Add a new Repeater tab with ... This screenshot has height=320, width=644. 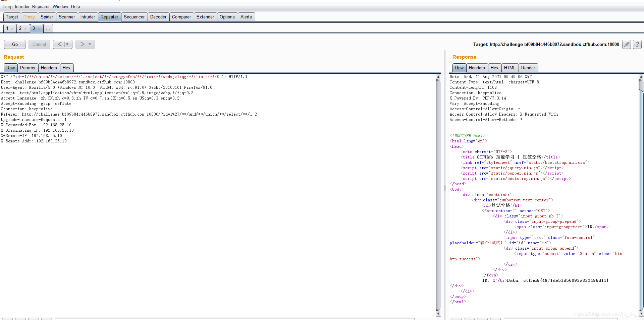[48, 28]
